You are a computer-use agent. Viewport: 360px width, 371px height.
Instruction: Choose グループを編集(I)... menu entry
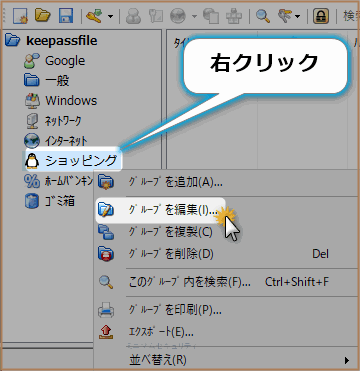coord(227,210)
